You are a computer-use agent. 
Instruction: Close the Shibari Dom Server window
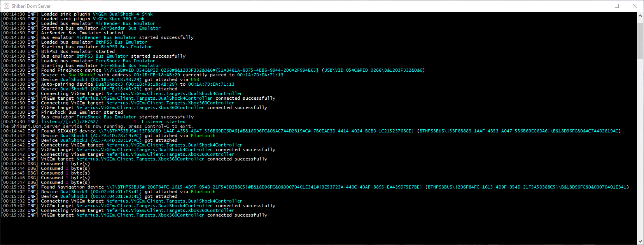(x=635, y=6)
